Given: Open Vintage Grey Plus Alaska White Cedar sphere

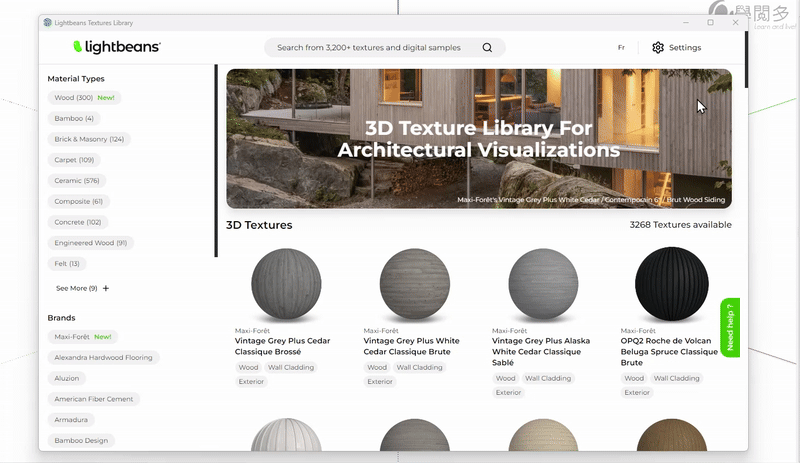Looking at the screenshot, I should point(543,284).
